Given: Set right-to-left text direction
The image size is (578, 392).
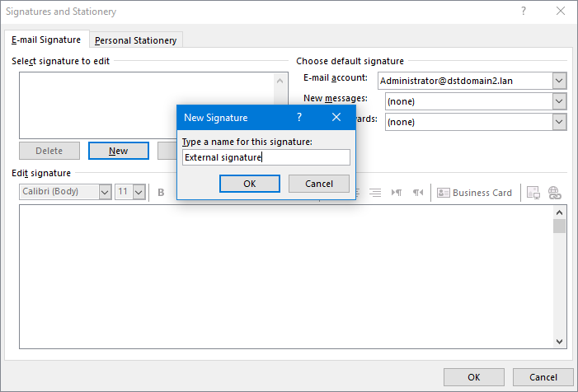Looking at the screenshot, I should point(418,193).
